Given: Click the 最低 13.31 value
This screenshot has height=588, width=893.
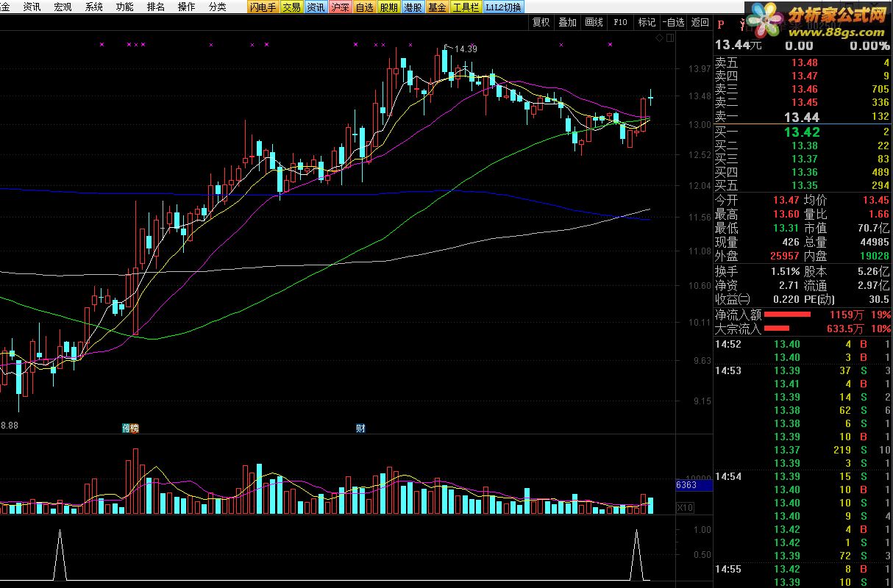Looking at the screenshot, I should tap(786, 229).
